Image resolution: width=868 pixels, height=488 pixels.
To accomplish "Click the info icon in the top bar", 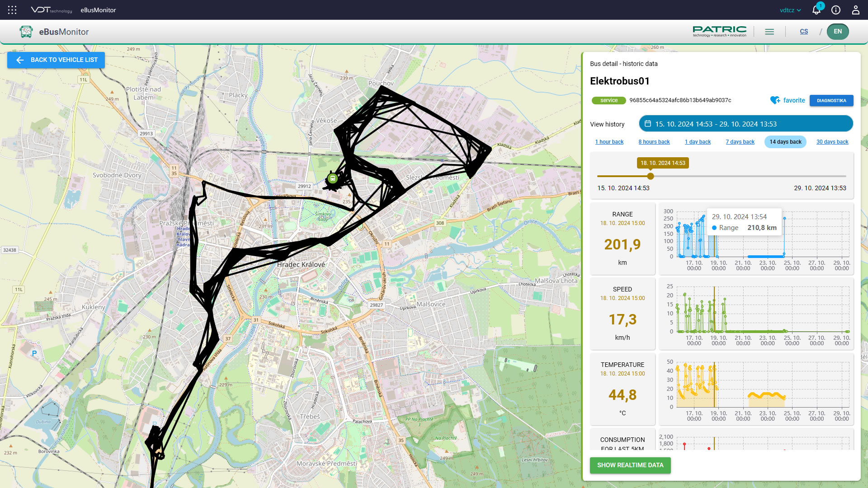I will pos(835,9).
